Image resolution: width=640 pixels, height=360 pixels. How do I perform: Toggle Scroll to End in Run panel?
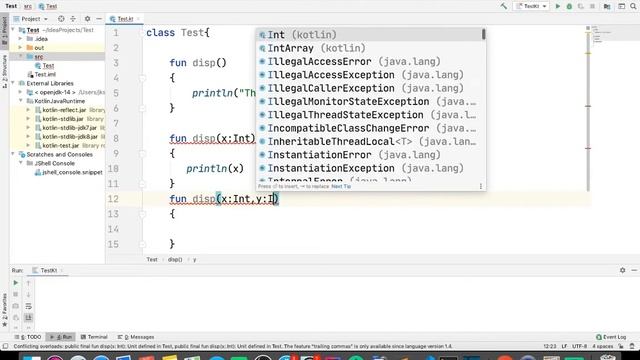[x=29, y=318]
